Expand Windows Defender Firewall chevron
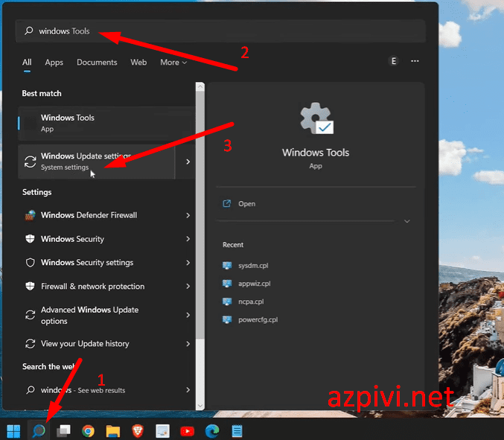The height and width of the screenshot is (440, 504). point(188,215)
